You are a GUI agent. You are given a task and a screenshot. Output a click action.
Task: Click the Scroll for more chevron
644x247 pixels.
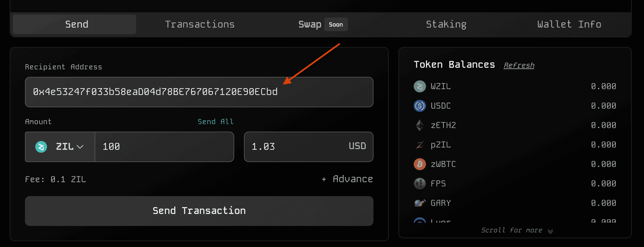point(550,231)
